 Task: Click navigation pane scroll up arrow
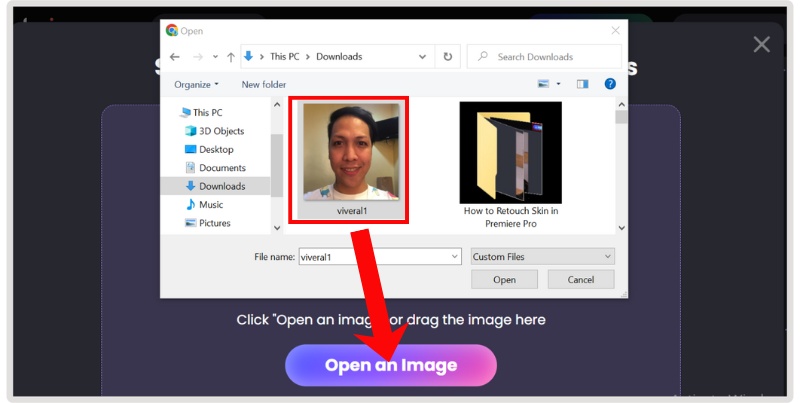tap(277, 105)
